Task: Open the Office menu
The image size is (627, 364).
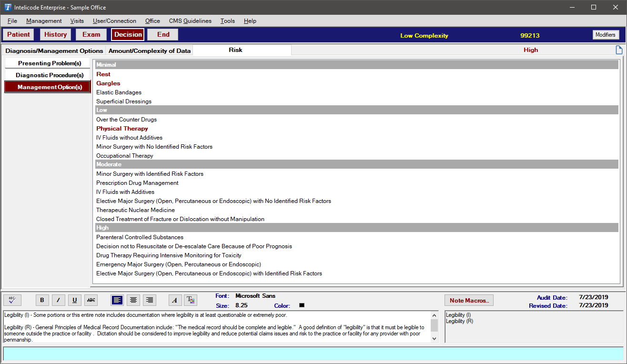Action: (152, 21)
